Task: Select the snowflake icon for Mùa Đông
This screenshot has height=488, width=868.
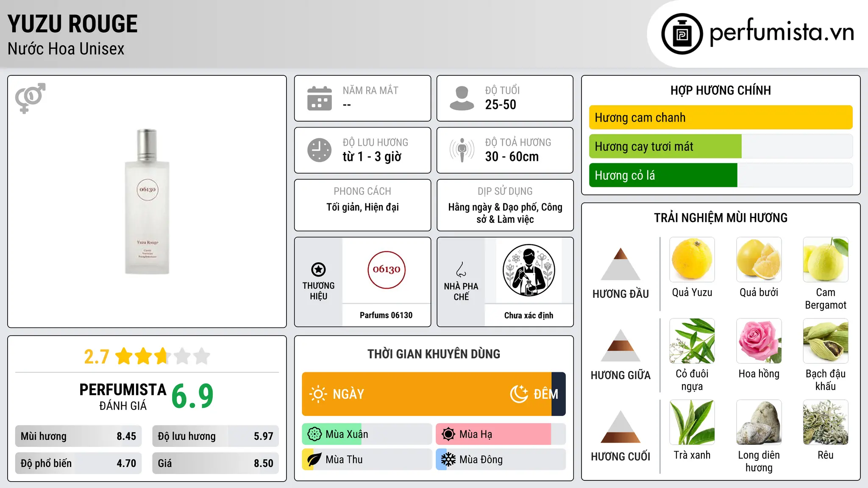Action: 448,460
